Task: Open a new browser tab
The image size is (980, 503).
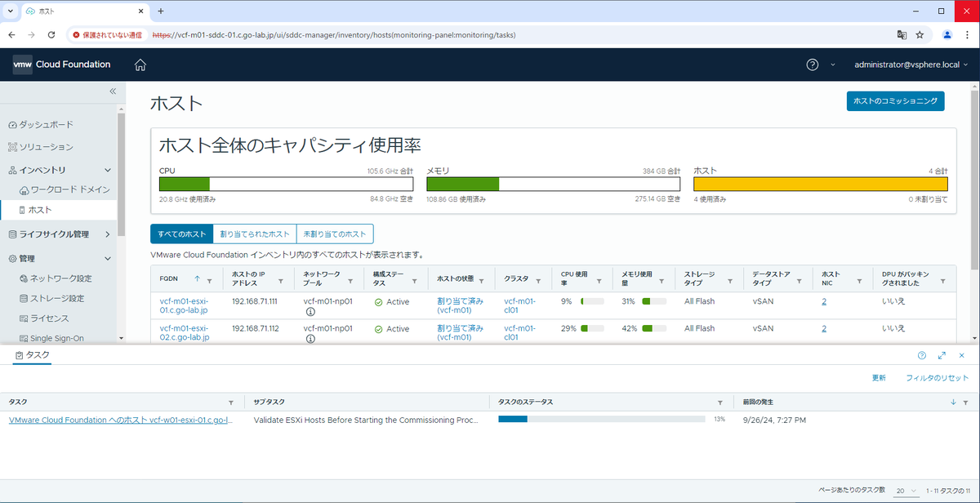Action: [161, 11]
